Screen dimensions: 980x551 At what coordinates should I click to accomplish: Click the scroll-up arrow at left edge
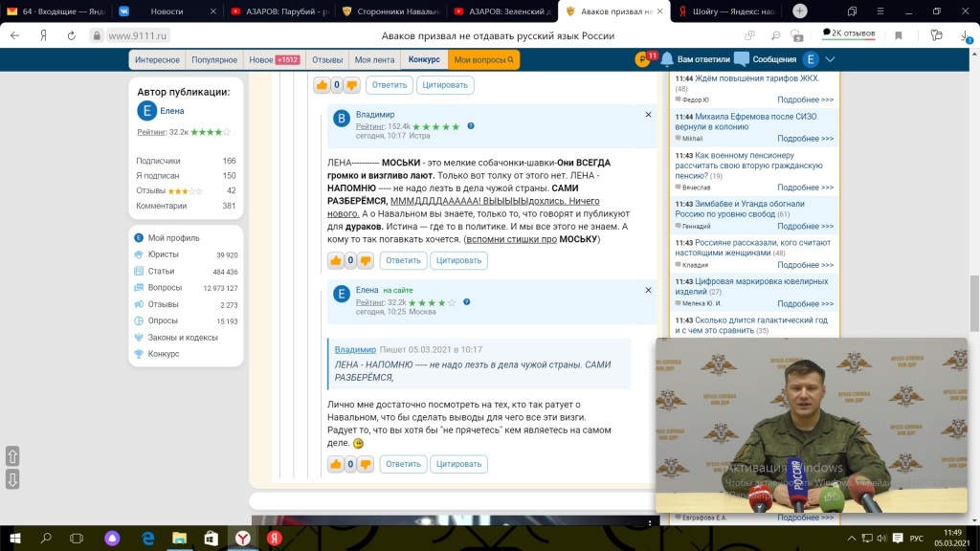click(x=12, y=456)
